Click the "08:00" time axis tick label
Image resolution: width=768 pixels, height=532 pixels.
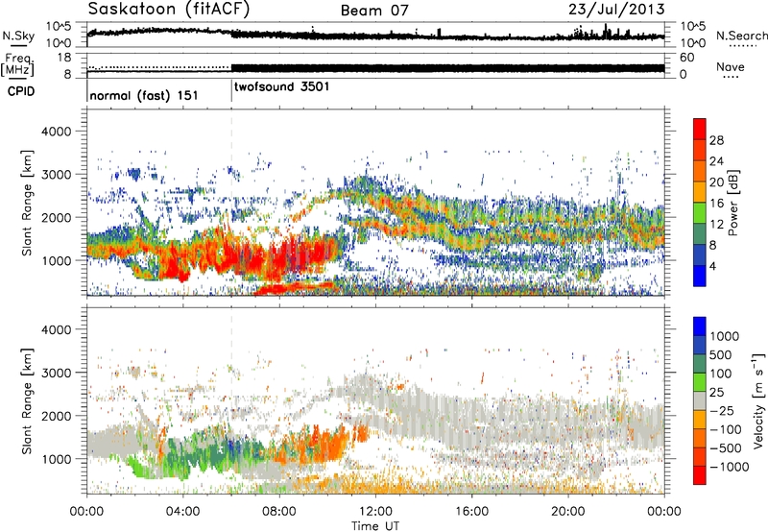(x=279, y=512)
